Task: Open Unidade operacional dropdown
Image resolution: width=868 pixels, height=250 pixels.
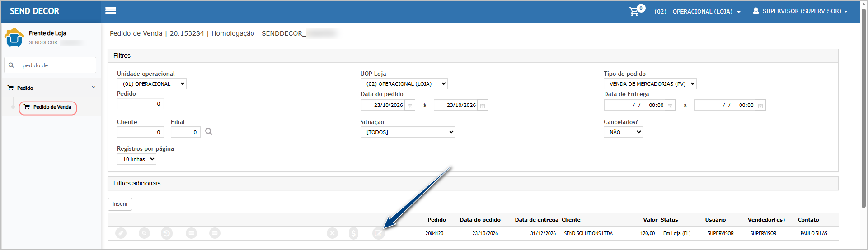Action: (152, 84)
